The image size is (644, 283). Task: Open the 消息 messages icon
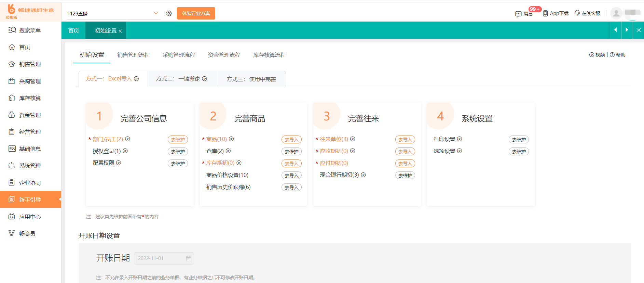tap(518, 14)
